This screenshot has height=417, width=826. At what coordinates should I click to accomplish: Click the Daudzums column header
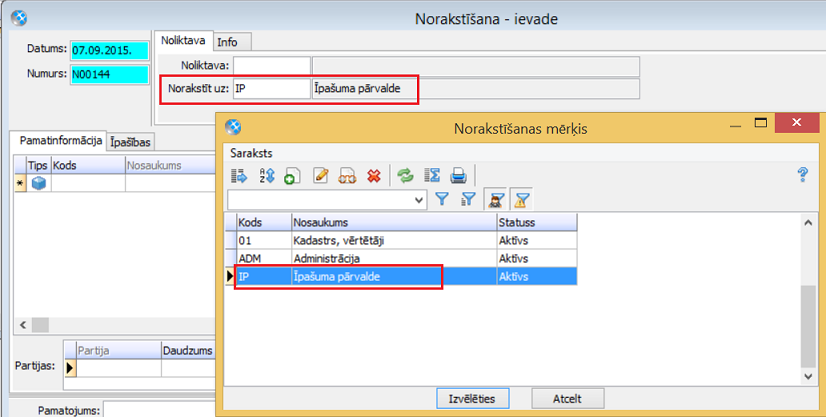[188, 351]
